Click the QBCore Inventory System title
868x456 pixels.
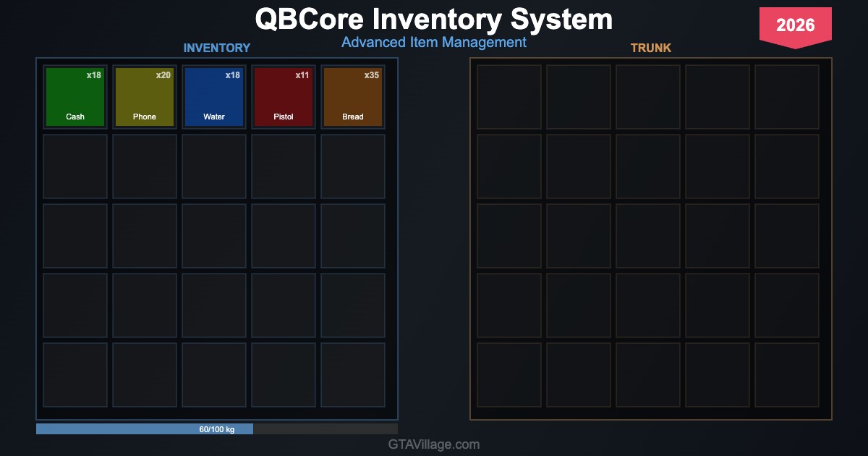(x=434, y=19)
